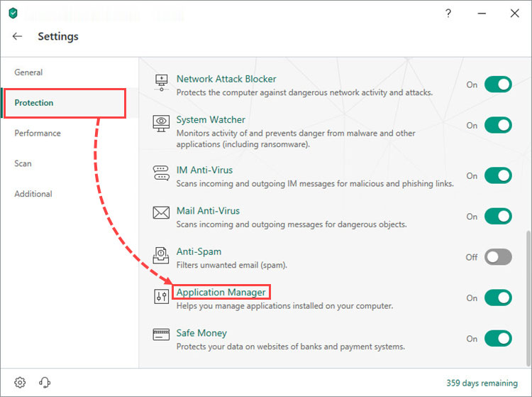This screenshot has width=532, height=397.
Task: Disable the IM Anti-Virus switch
Action: 498,175
